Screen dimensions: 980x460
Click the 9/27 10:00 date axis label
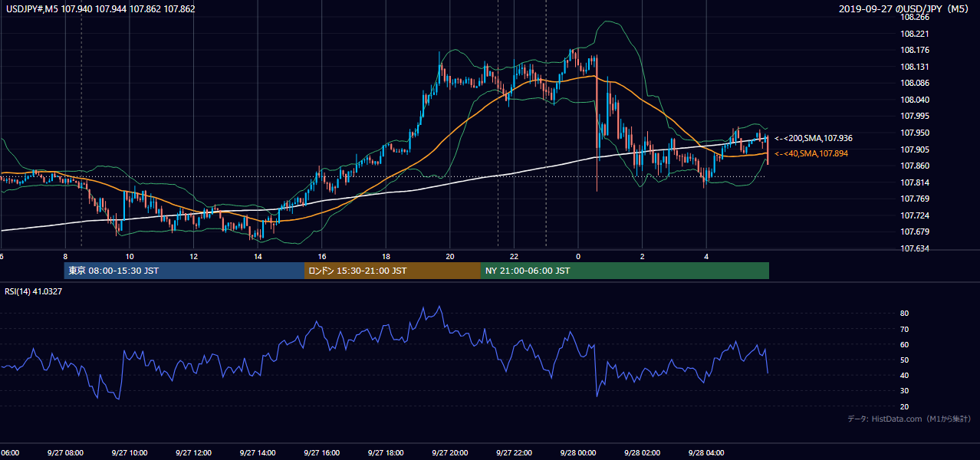pyautogui.click(x=129, y=453)
